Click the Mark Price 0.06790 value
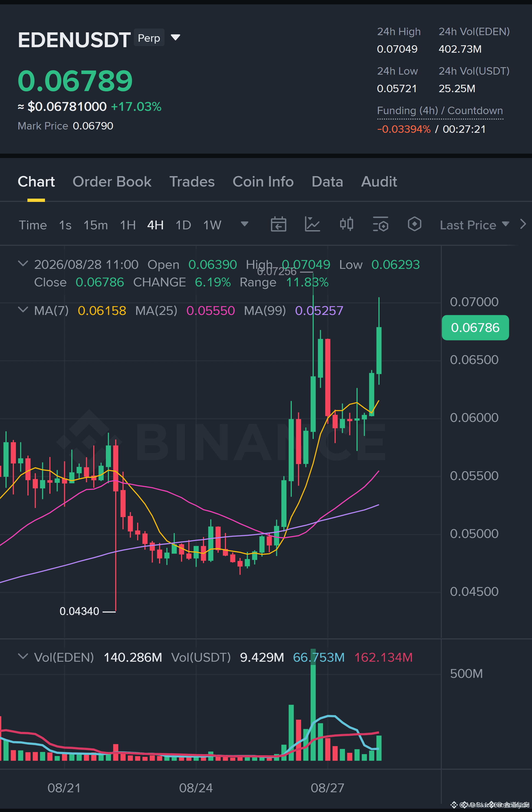The height and width of the screenshot is (812, 532). [93, 126]
